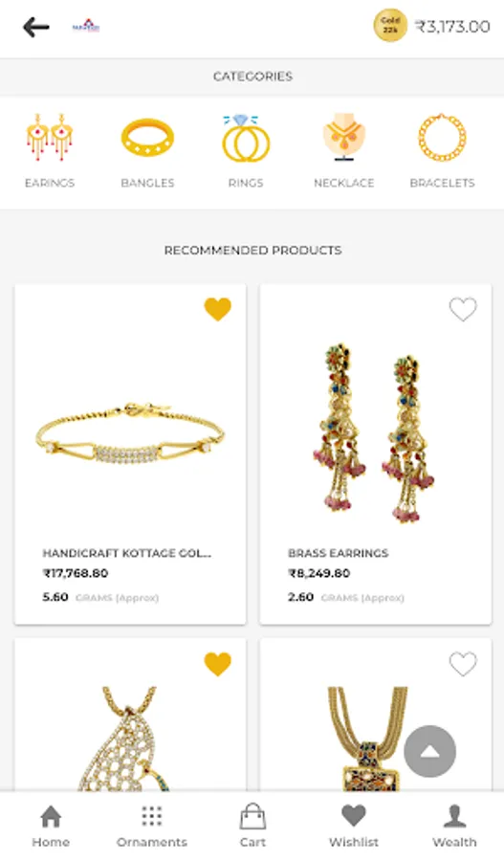504x861 pixels.
Task: Switch to the Home tab
Action: point(51,826)
